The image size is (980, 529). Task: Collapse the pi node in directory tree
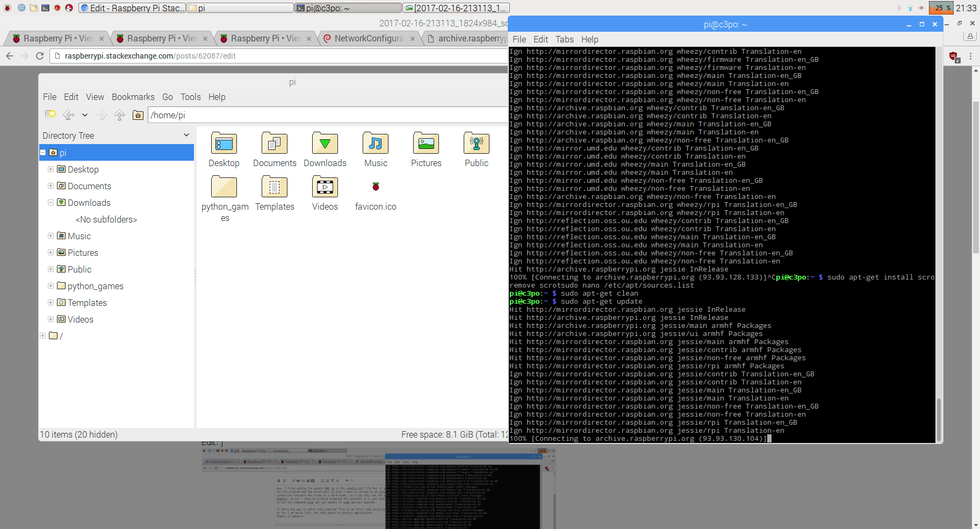pos(43,152)
